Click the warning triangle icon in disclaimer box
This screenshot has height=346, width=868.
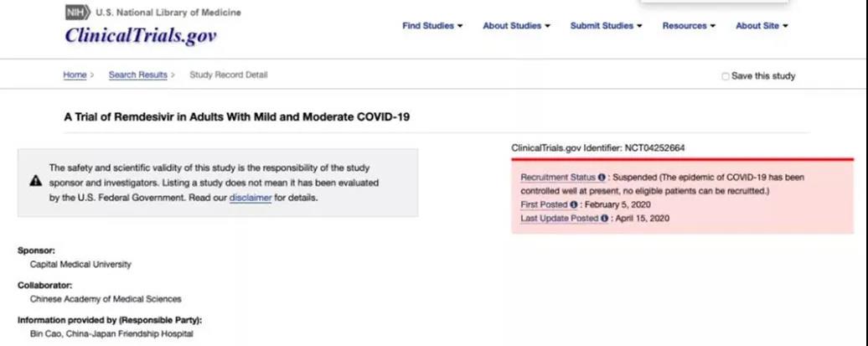click(x=35, y=180)
